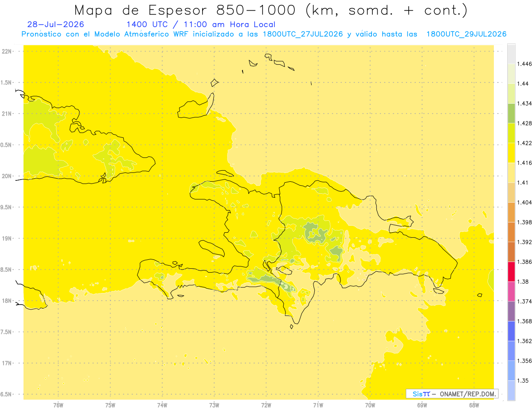Click the blue legend swatch between 1.362 and 1.368
532x411 pixels.
click(x=511, y=331)
